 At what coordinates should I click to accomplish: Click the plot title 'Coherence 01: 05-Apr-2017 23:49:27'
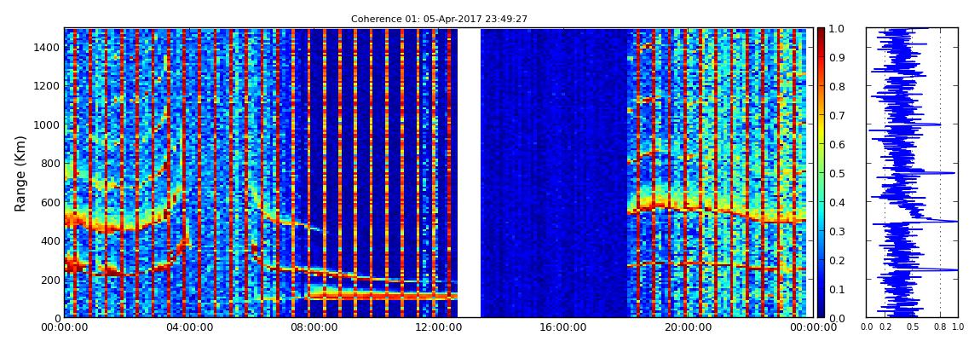439,20
